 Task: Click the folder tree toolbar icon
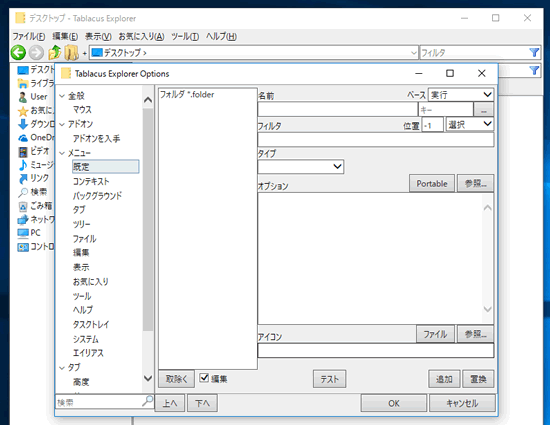(71, 53)
